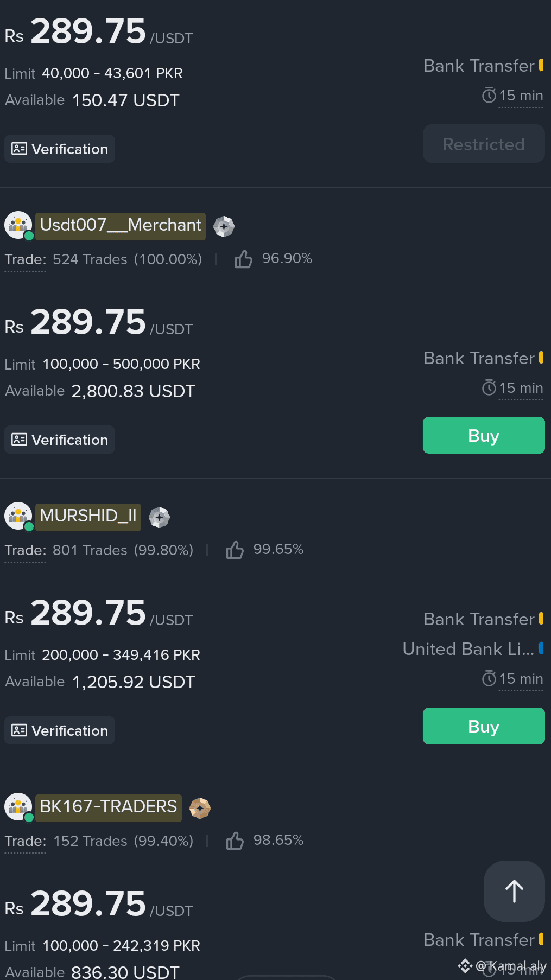Open BK167-TRADERS' profile avatar
This screenshot has height=980, width=551.
point(18,807)
